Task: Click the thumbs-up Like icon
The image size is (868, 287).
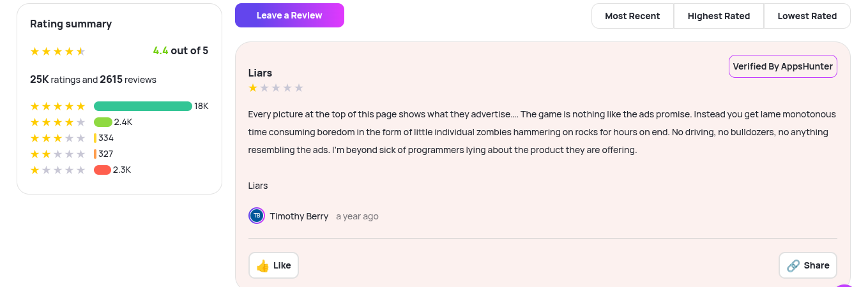Action: (263, 266)
